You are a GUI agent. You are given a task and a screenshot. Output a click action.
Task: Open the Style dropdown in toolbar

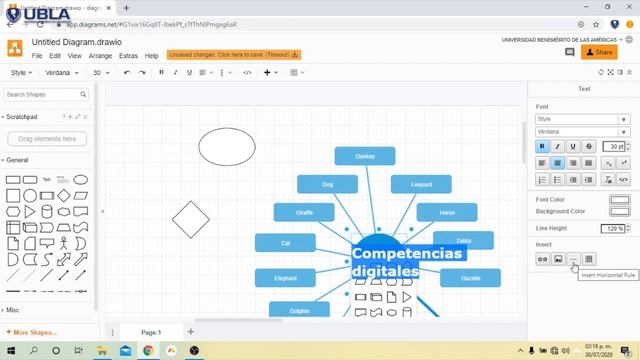[x=21, y=73]
